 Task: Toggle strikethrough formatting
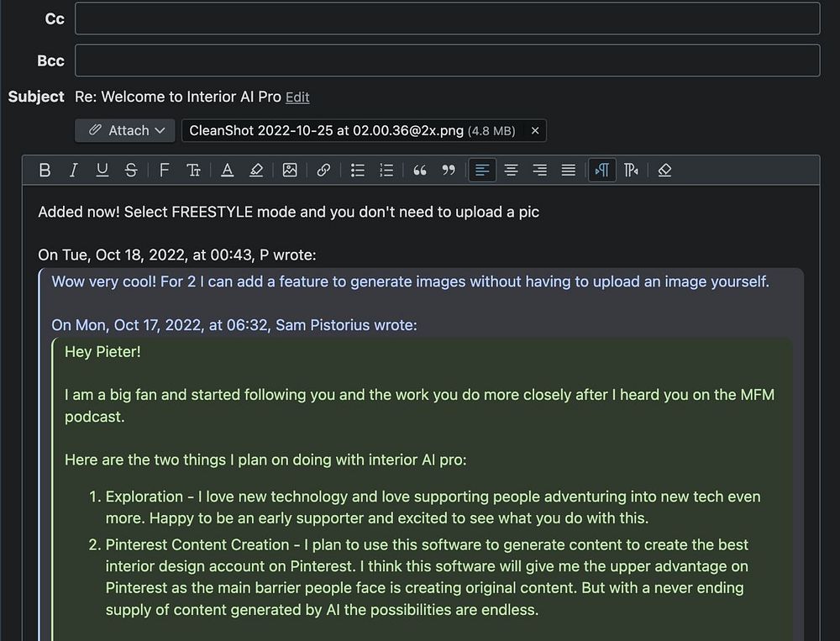point(130,171)
